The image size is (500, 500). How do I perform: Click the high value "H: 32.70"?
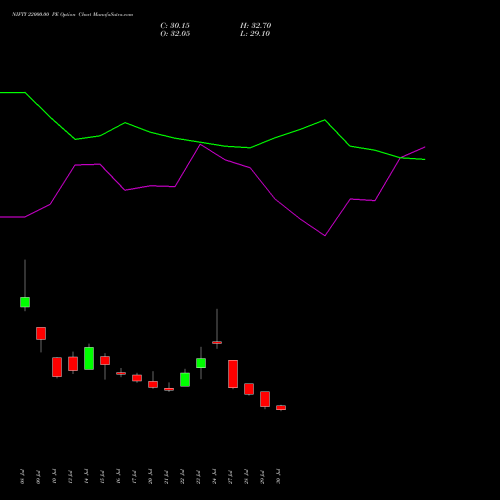[256, 26]
